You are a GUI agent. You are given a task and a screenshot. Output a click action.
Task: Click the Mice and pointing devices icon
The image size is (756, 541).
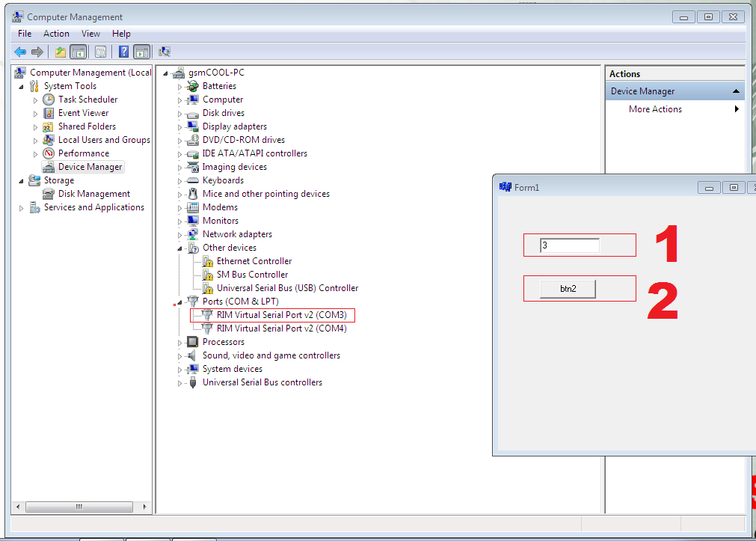point(192,194)
